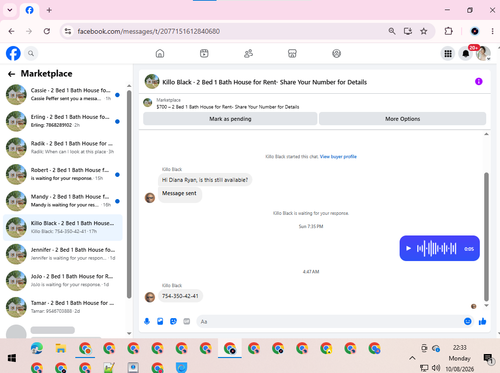Select the Facebook browser tab
This screenshot has height=373, width=500.
tap(30, 10)
